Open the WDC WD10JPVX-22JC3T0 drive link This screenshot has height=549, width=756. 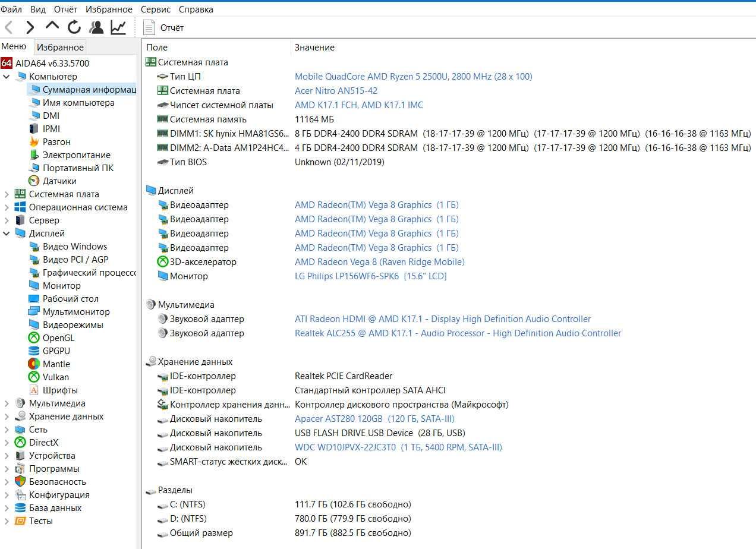[x=398, y=447]
